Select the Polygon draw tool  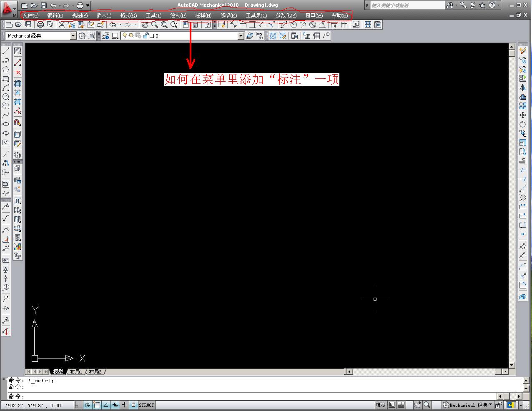pyautogui.click(x=6, y=69)
